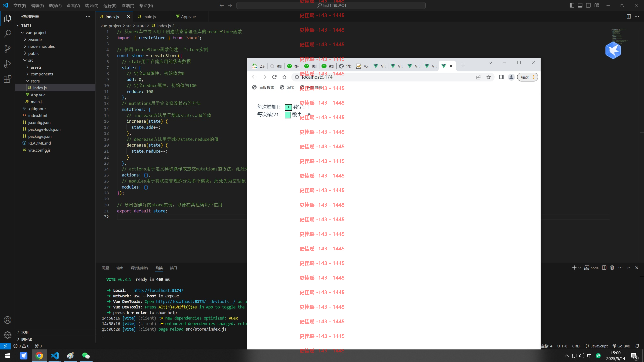The image size is (644, 362).
Task: Toggle Chrome side panel icon
Action: (501, 77)
